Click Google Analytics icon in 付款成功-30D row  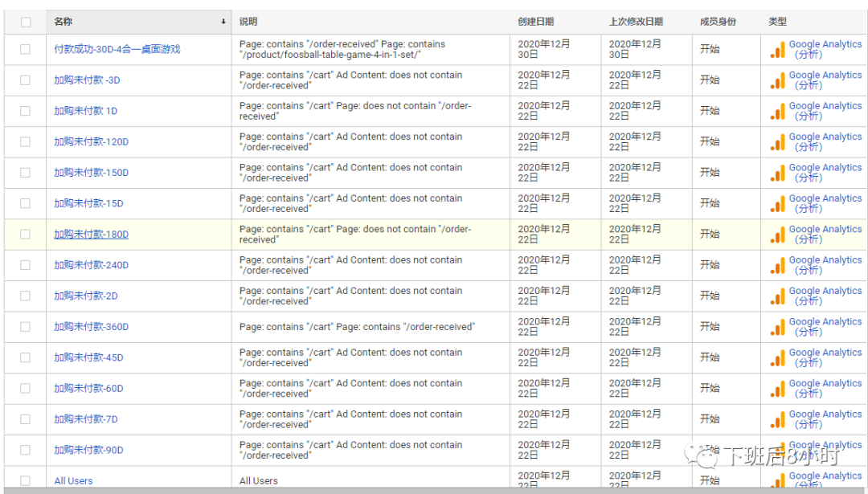777,51
